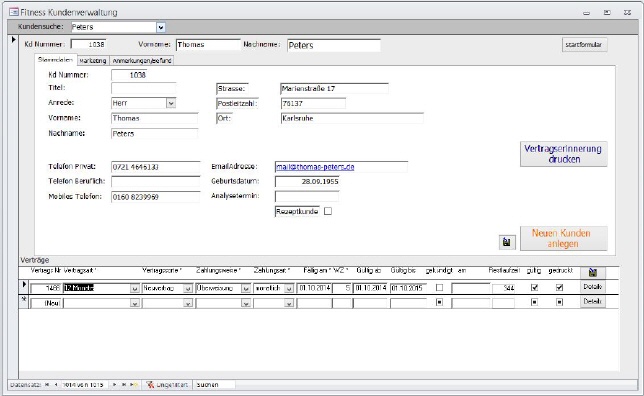Open Zahlungsart dropdown showing monatlich
The image size is (644, 396).
click(x=289, y=289)
